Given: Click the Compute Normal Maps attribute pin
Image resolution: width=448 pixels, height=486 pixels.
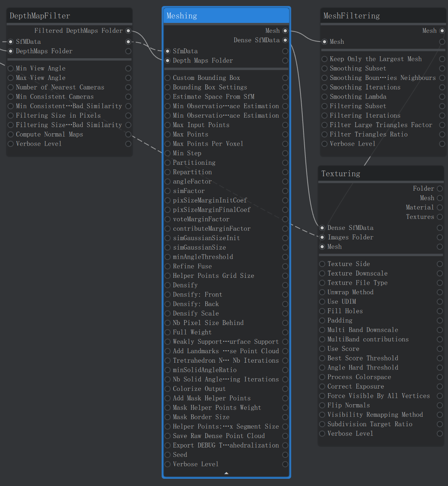Looking at the screenshot, I should (11, 134).
